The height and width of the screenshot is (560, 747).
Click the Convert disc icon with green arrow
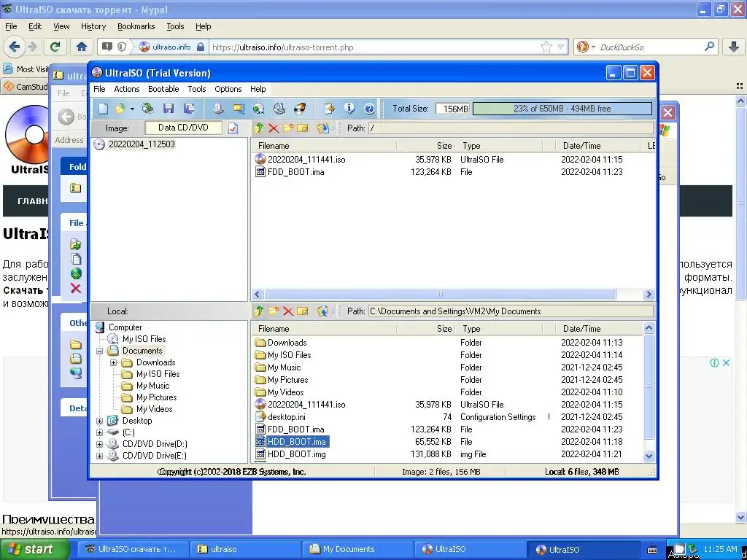coord(259,109)
